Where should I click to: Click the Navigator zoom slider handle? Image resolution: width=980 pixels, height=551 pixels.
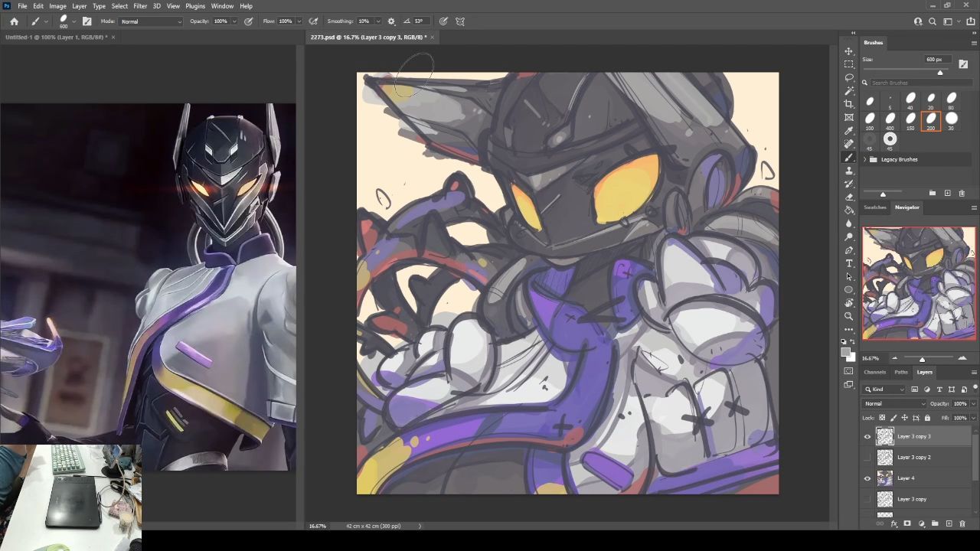tap(922, 359)
